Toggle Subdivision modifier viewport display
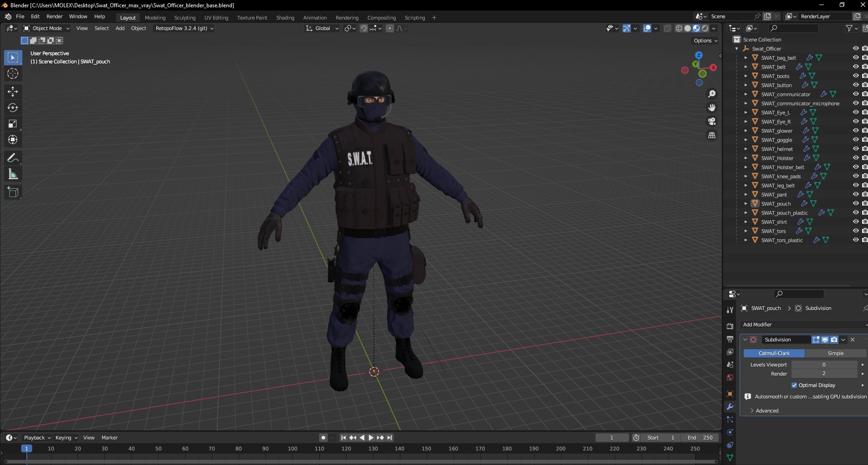The image size is (868, 465). pyautogui.click(x=825, y=340)
